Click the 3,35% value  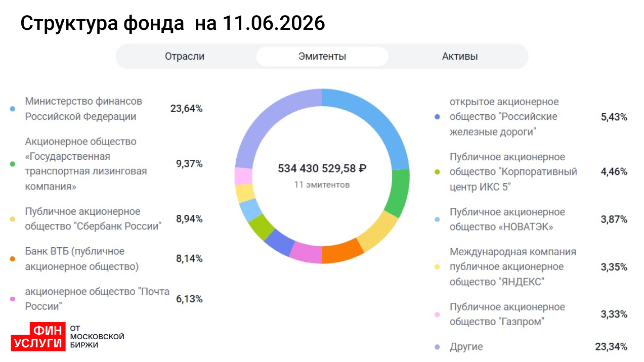click(x=614, y=267)
